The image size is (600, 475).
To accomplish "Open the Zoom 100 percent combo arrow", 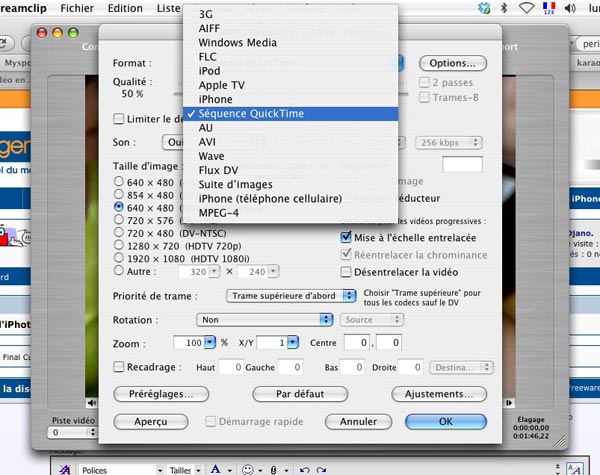I will [x=210, y=342].
